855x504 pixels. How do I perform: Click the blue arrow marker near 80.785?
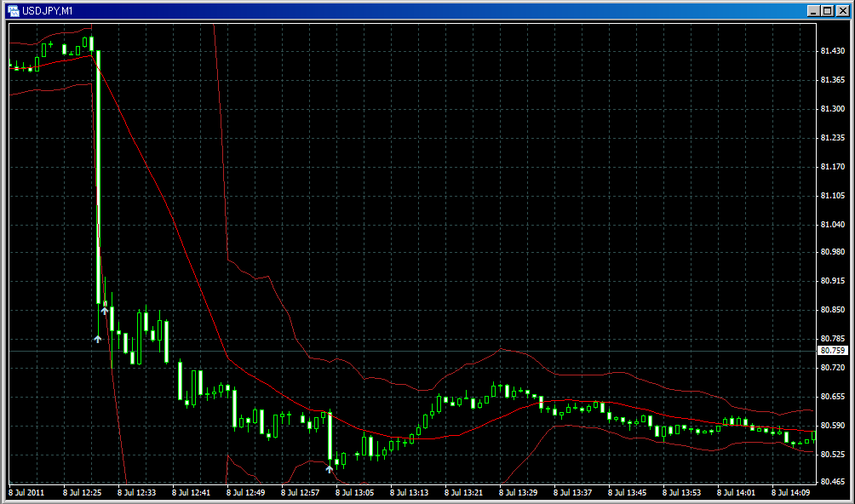coord(97,339)
